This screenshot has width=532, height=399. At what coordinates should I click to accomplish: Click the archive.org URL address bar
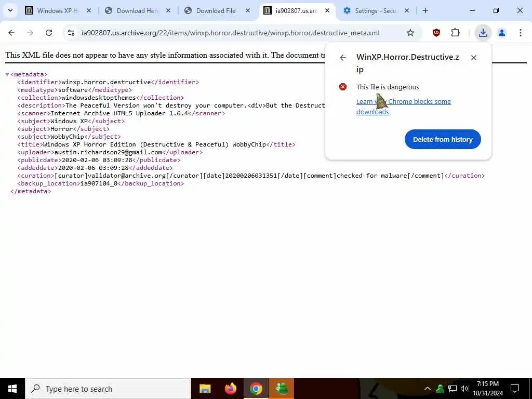coord(230,33)
